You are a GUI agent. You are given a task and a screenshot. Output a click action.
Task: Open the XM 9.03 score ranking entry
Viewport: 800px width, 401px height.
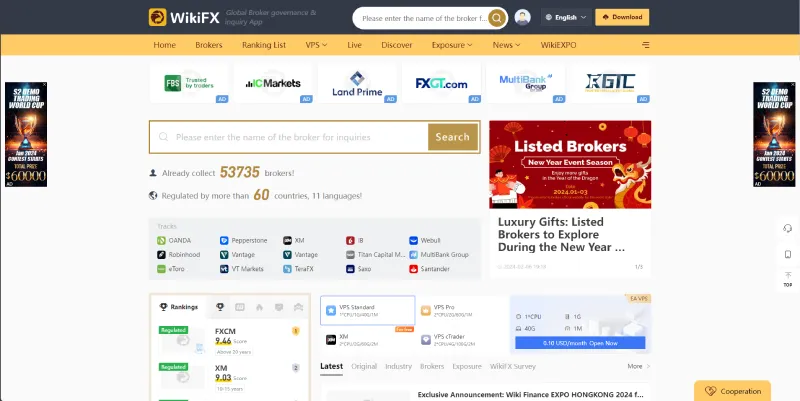coord(230,378)
